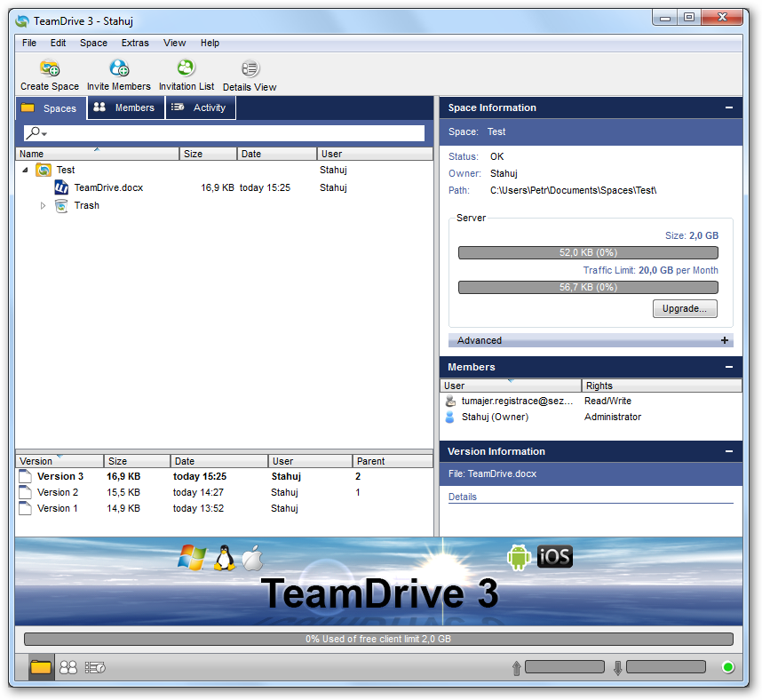
Task: Collapse the Members panel
Action: pos(729,367)
